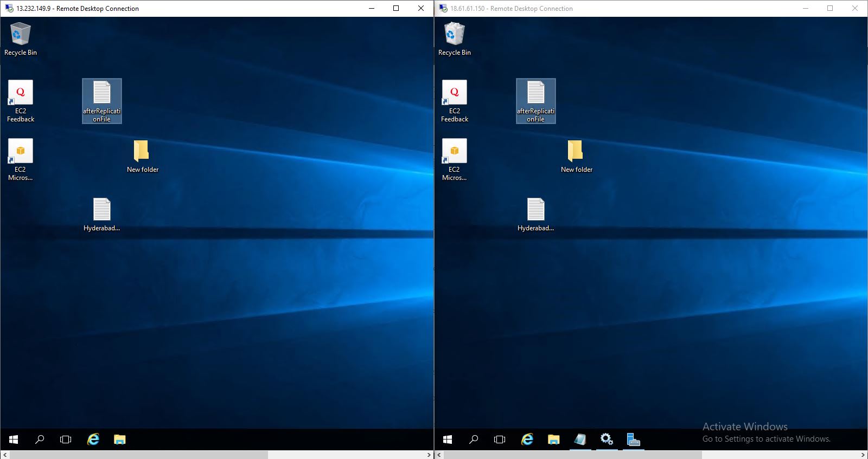Open the 18.61.61.150 window system menu icon
868x459 pixels.
coord(443,8)
